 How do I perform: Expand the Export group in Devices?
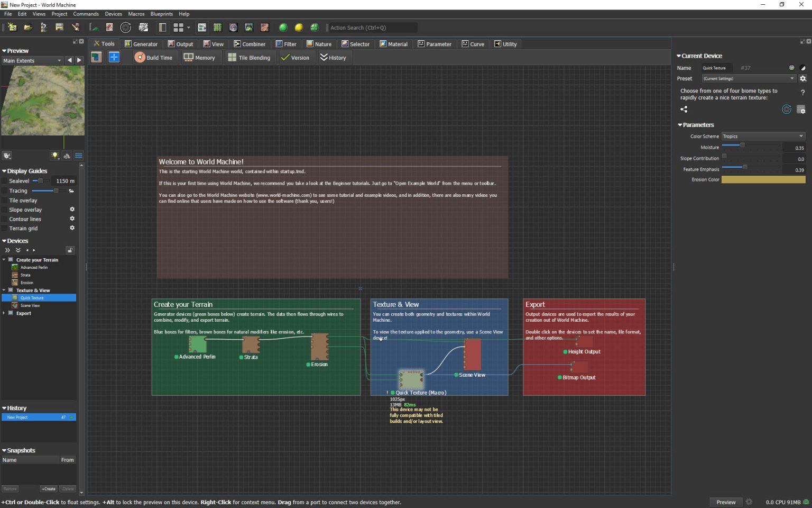(x=4, y=313)
